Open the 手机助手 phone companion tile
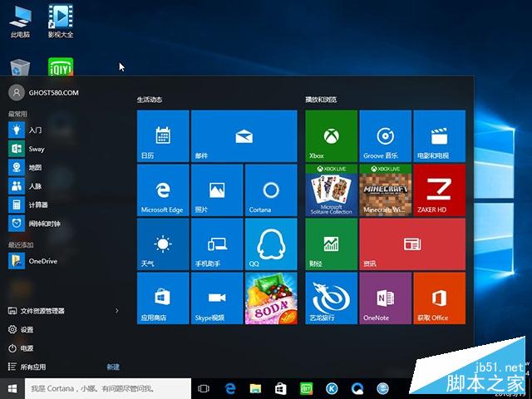Image resolution: width=532 pixels, height=399 pixels. pos(217,244)
